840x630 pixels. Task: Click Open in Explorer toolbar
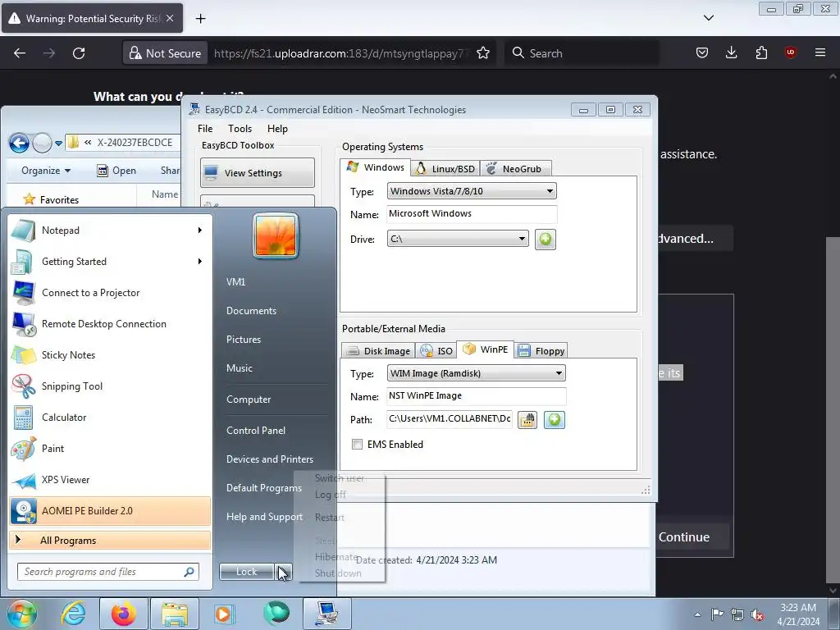coord(116,171)
